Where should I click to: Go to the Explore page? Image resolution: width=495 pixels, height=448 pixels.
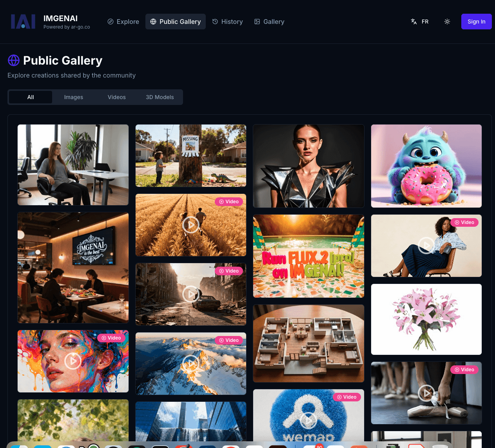123,22
